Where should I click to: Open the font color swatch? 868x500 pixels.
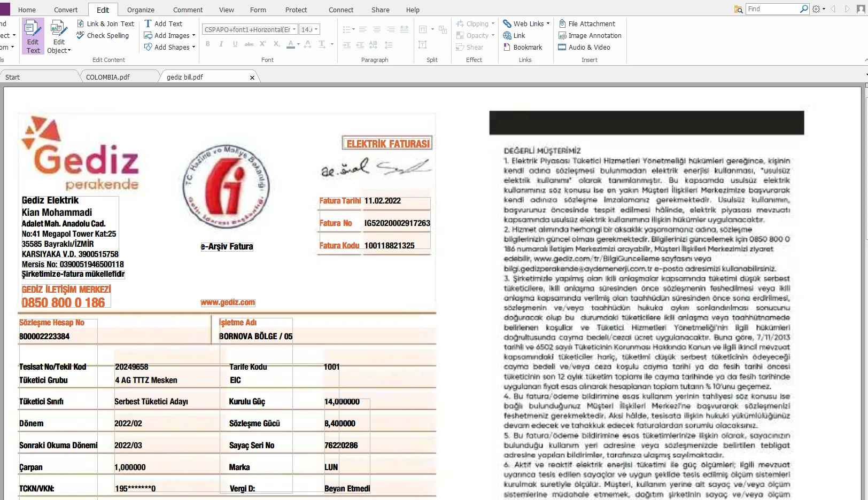290,44
